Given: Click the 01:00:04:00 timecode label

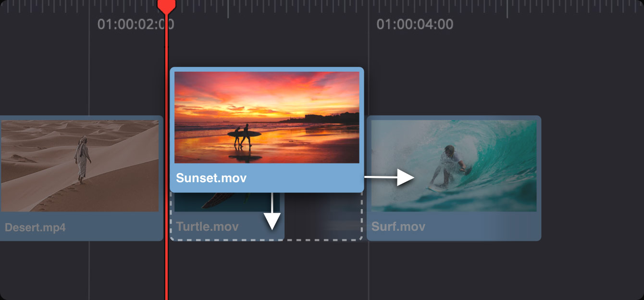Looking at the screenshot, I should tap(414, 24).
